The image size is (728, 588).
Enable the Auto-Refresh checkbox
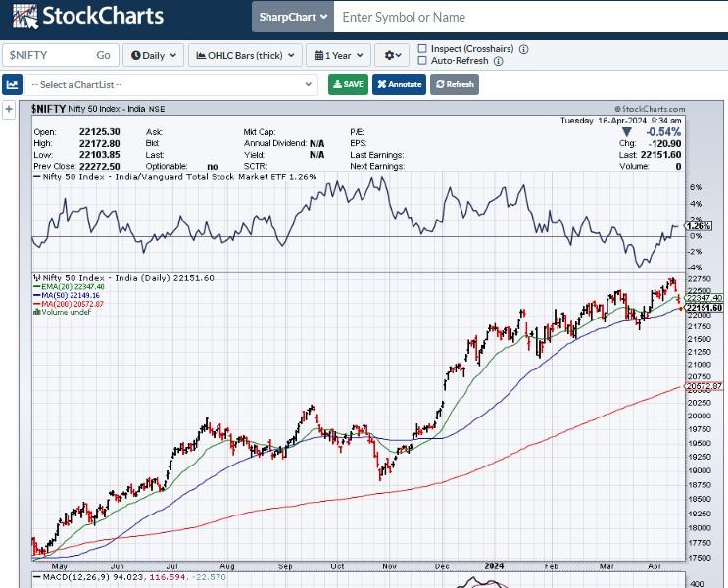click(x=422, y=61)
